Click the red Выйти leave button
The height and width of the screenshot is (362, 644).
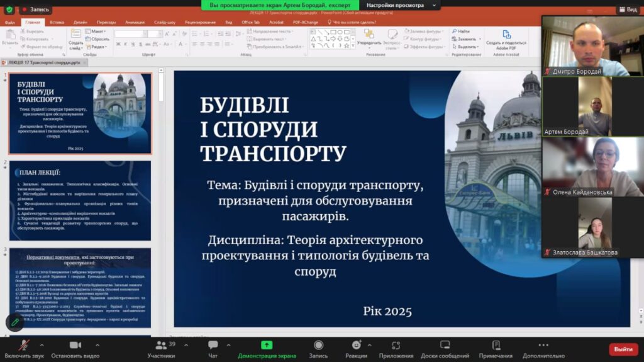pyautogui.click(x=623, y=349)
